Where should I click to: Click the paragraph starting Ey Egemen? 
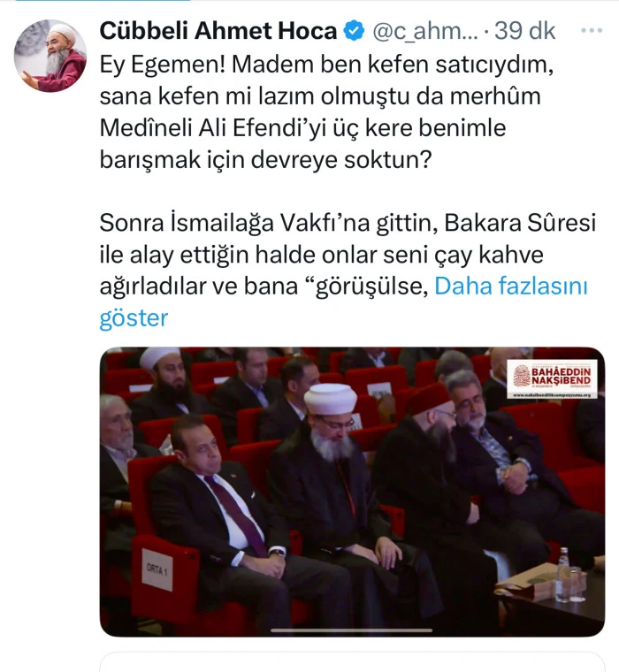click(x=326, y=112)
